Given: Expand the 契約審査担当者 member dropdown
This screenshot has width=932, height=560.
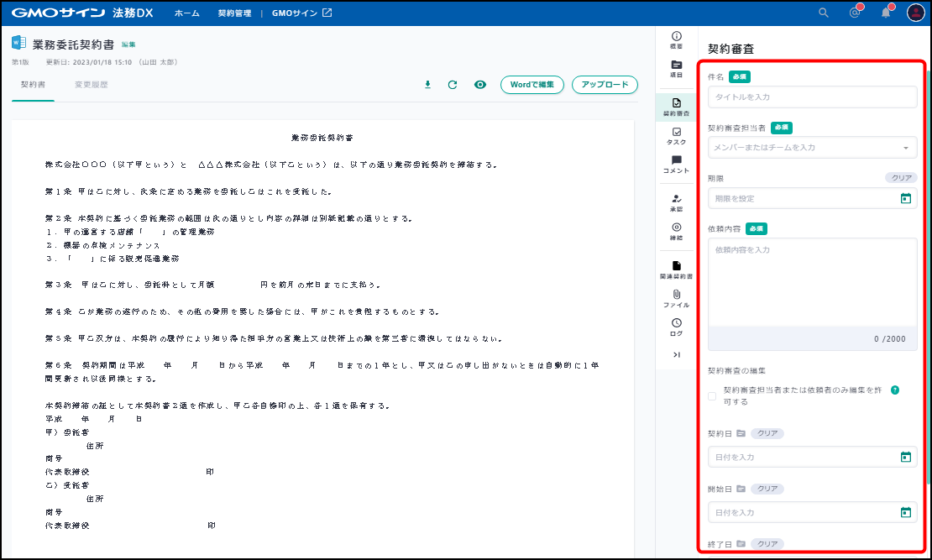Looking at the screenshot, I should [905, 148].
